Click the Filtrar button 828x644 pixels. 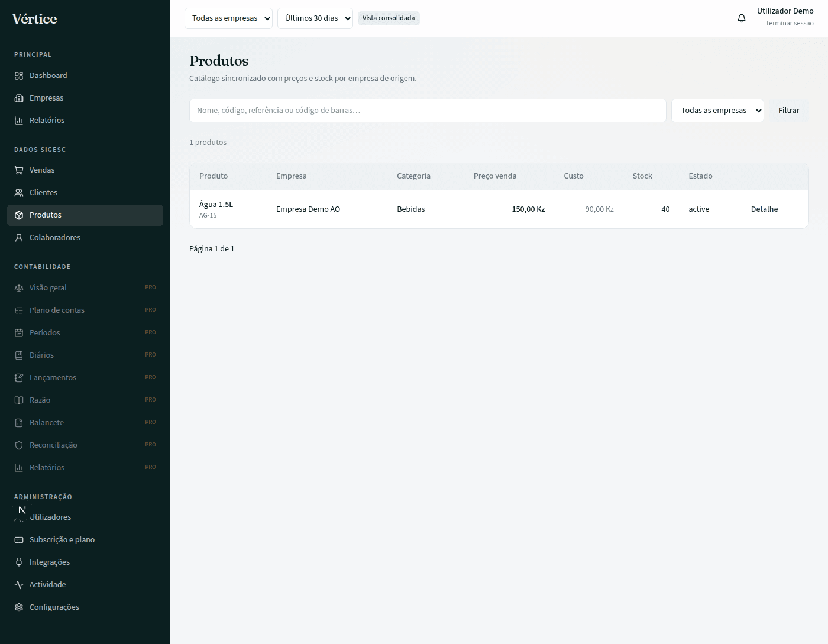[x=789, y=111]
